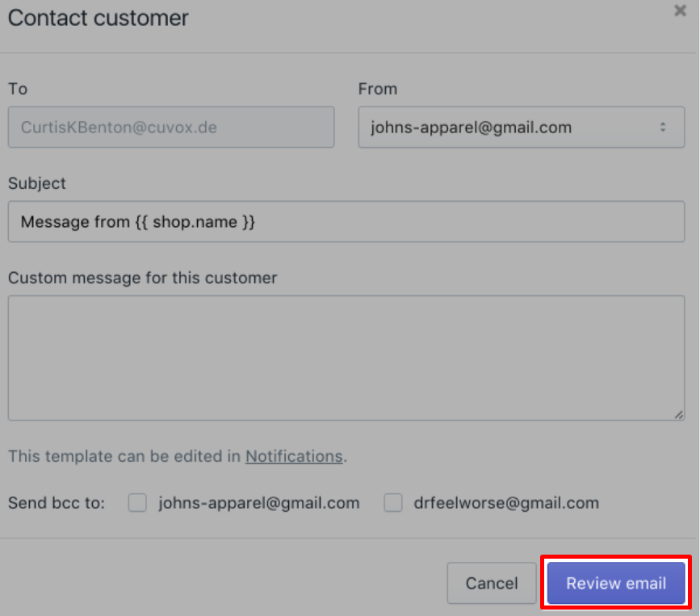Image resolution: width=700 pixels, height=616 pixels.
Task: Close the Contact customer dialog
Action: [x=680, y=10]
